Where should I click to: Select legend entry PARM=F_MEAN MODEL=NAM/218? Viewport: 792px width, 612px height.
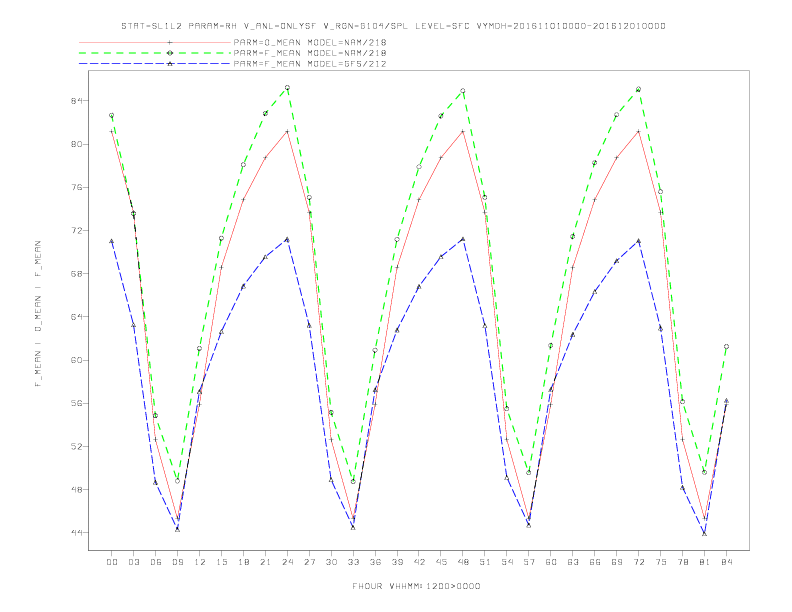point(310,53)
